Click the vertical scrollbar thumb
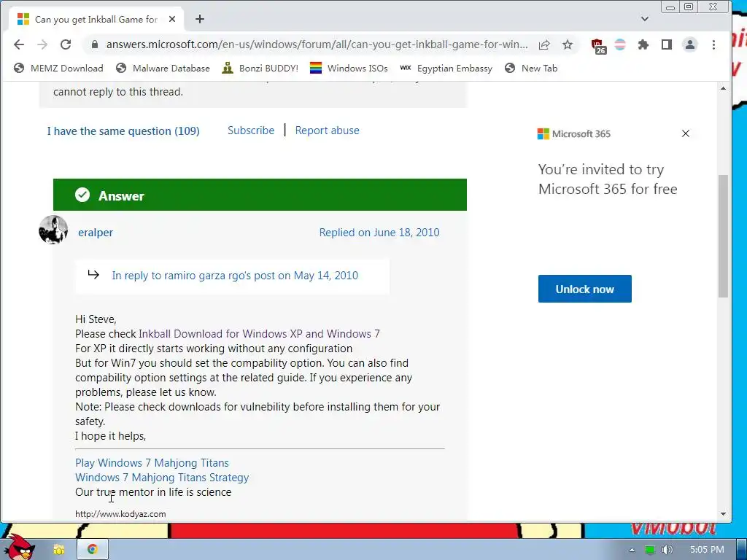This screenshot has height=560, width=747. [x=723, y=236]
